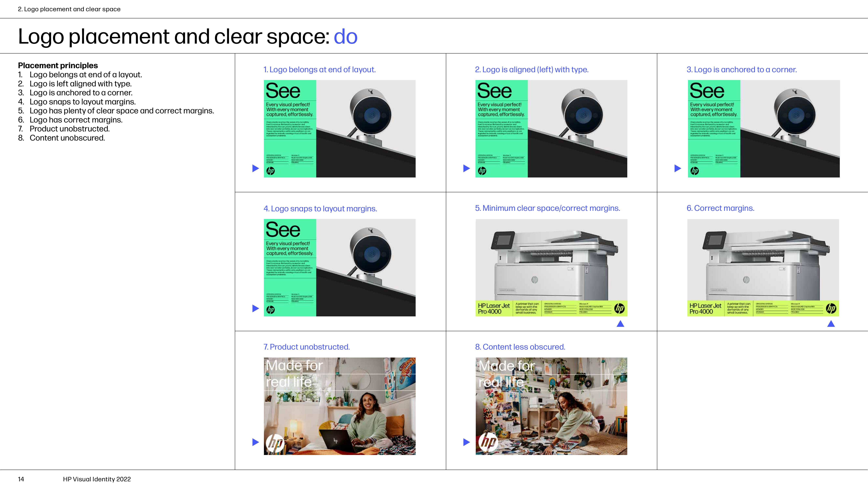
Task: Click caption '4. Logo snaps to layout margins.'
Action: click(320, 209)
